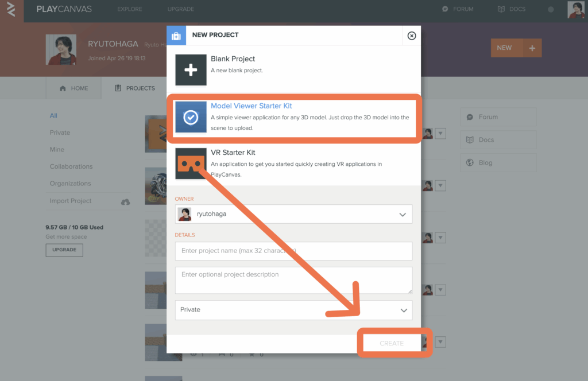The image size is (588, 381).
Task: Switch to the HOME tab
Action: tap(73, 88)
